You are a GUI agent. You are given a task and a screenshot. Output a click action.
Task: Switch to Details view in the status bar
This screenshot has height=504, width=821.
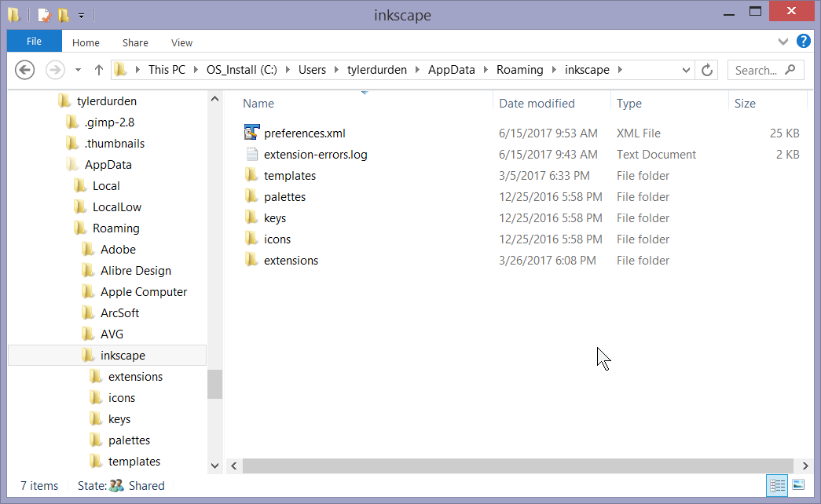point(776,485)
